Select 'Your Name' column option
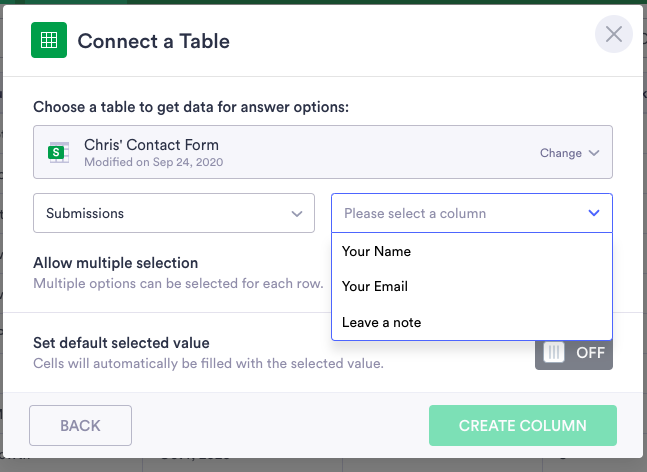647x472 pixels. click(x=376, y=251)
